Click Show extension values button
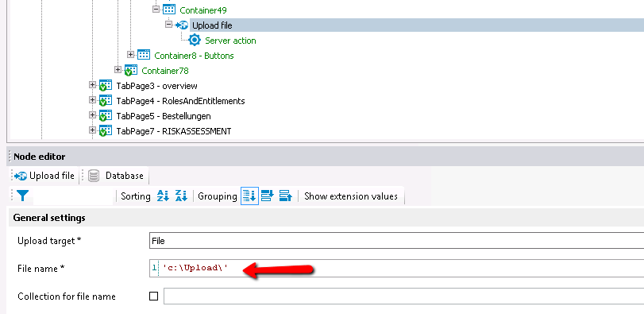The image size is (644, 314). tap(351, 196)
